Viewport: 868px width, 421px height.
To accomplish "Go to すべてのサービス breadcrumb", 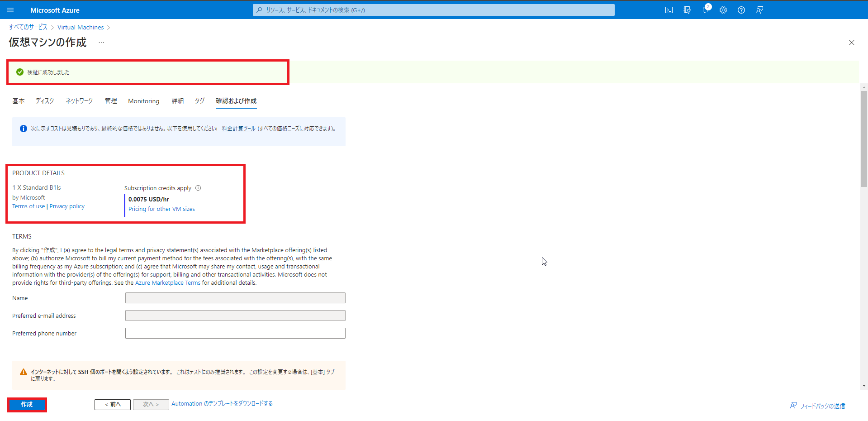I will point(28,27).
